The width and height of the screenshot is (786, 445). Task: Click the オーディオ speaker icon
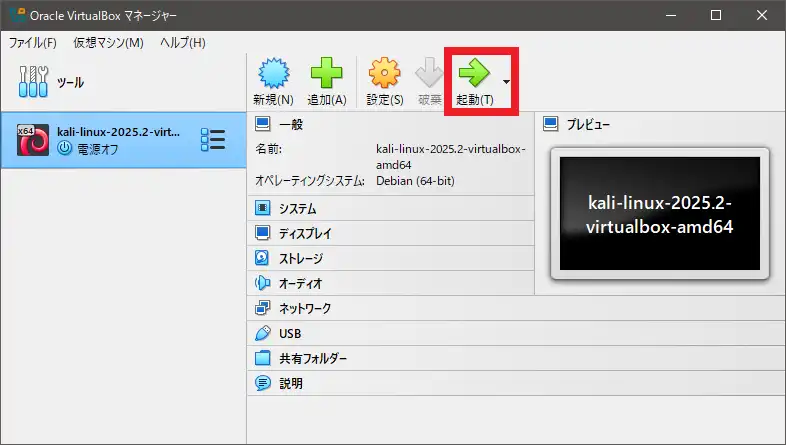(x=262, y=283)
